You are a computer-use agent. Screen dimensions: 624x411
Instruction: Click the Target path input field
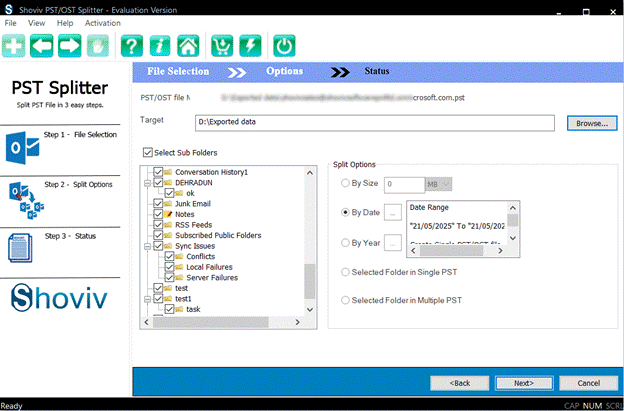(x=374, y=123)
